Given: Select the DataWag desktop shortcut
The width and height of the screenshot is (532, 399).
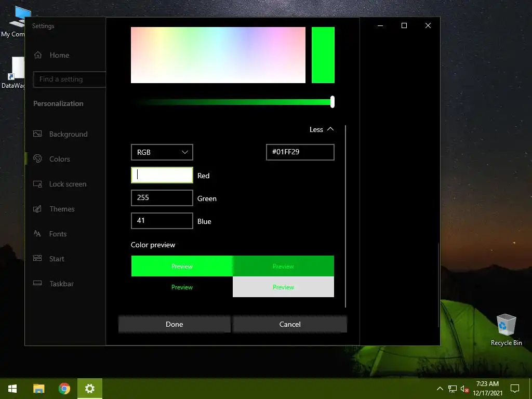Looking at the screenshot, I should pos(14,73).
